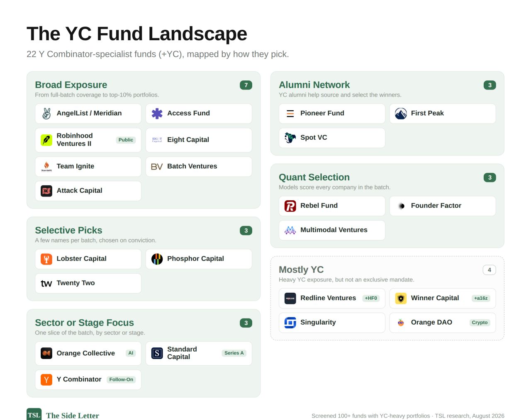The image size is (531, 420).
Task: Select the footer text "TSL research, August 2026"
Action: [470, 416]
